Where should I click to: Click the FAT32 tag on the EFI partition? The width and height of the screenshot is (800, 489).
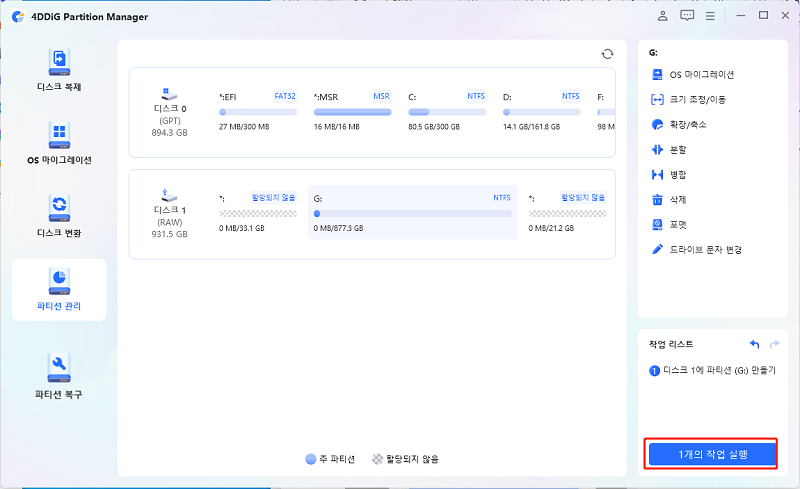285,96
